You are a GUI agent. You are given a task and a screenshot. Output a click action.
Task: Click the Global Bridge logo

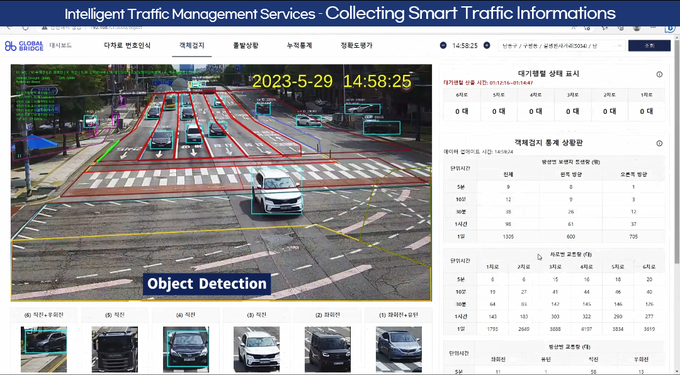[x=24, y=46]
